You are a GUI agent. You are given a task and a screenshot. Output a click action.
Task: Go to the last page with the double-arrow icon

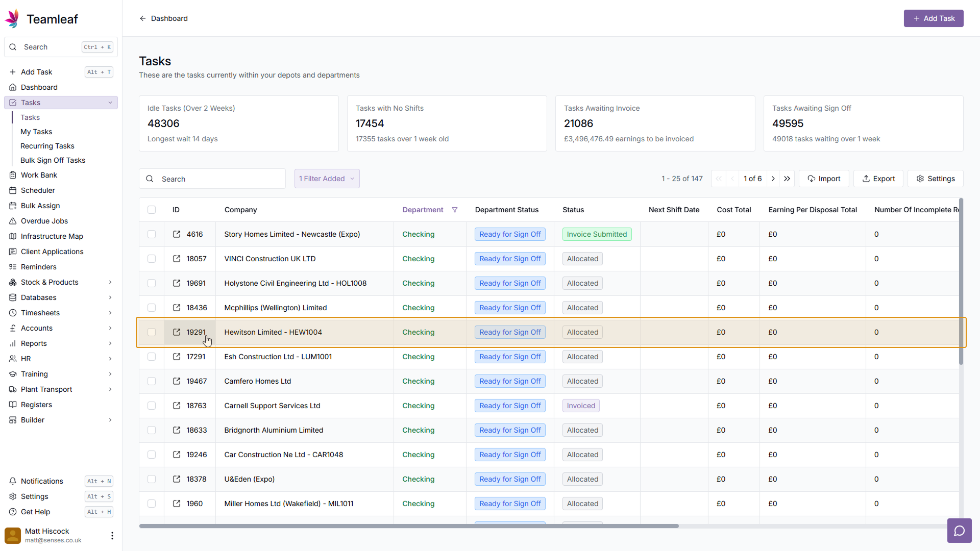[787, 179]
